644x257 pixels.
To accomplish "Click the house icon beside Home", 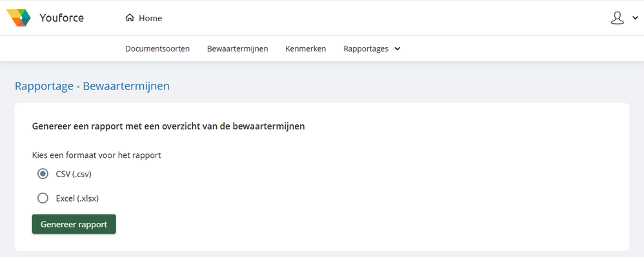I will [x=130, y=18].
